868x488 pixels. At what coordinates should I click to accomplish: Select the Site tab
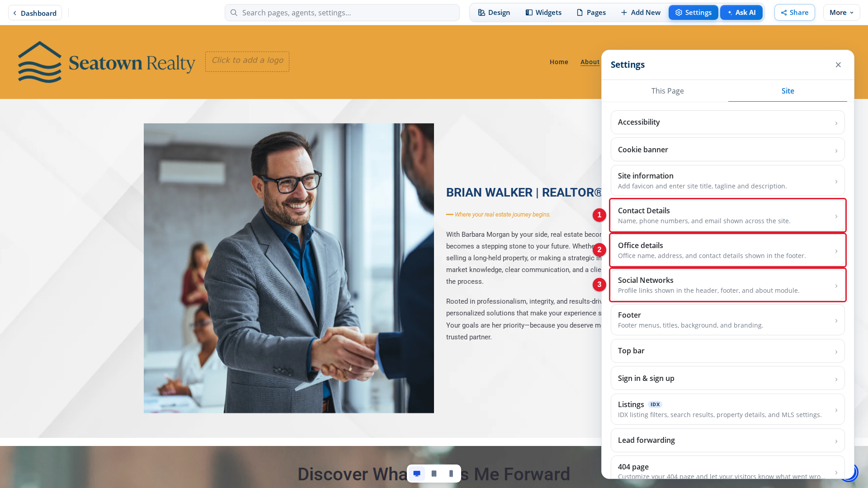[x=788, y=91]
